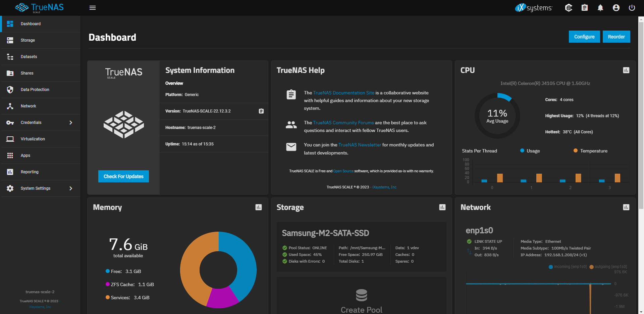Open the Storage reports chart icon
644x314 pixels.
(x=442, y=207)
